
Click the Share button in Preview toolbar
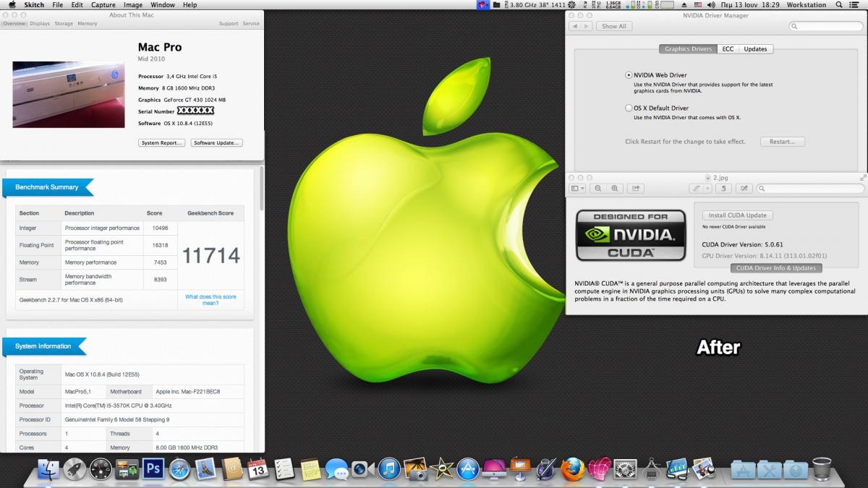tap(637, 188)
